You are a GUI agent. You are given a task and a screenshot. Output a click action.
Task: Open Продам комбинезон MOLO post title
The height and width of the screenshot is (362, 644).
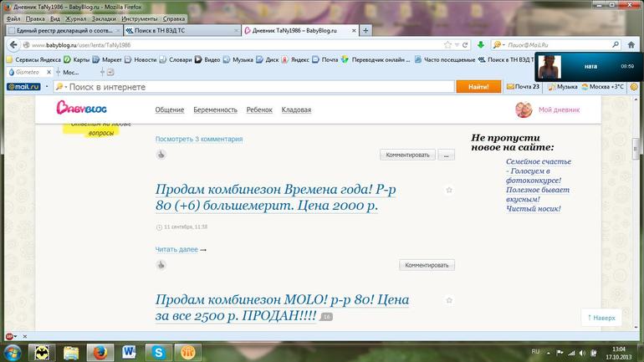click(282, 308)
